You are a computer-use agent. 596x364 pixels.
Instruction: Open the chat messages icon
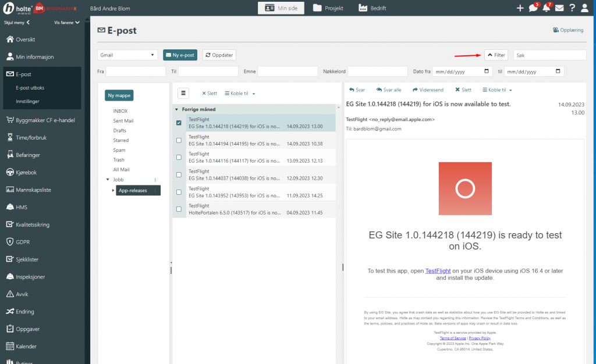click(533, 8)
